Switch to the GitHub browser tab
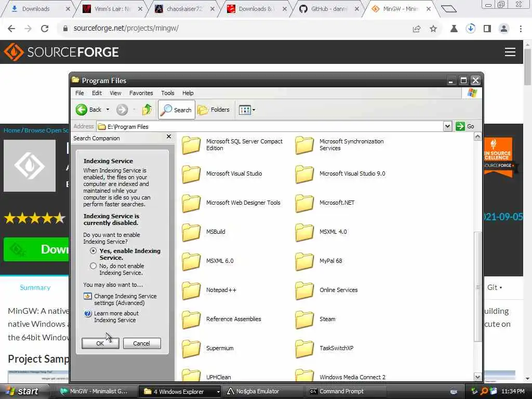The width and height of the screenshot is (532, 399). coord(328,9)
